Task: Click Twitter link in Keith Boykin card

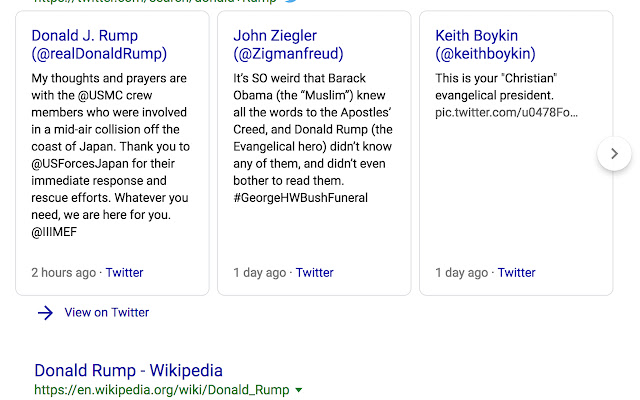Action: [x=516, y=273]
